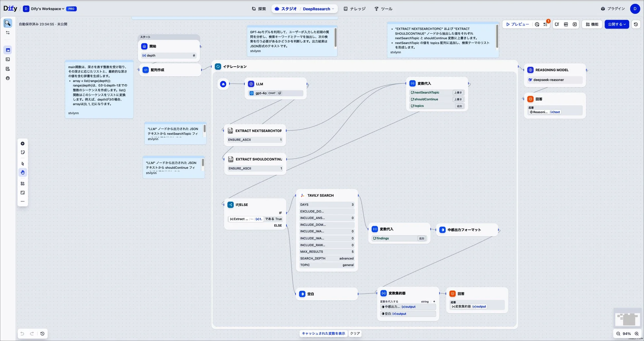The height and width of the screenshot is (341, 644).
Task: Zoom out with the magnifier minus icon
Action: pyautogui.click(x=618, y=334)
